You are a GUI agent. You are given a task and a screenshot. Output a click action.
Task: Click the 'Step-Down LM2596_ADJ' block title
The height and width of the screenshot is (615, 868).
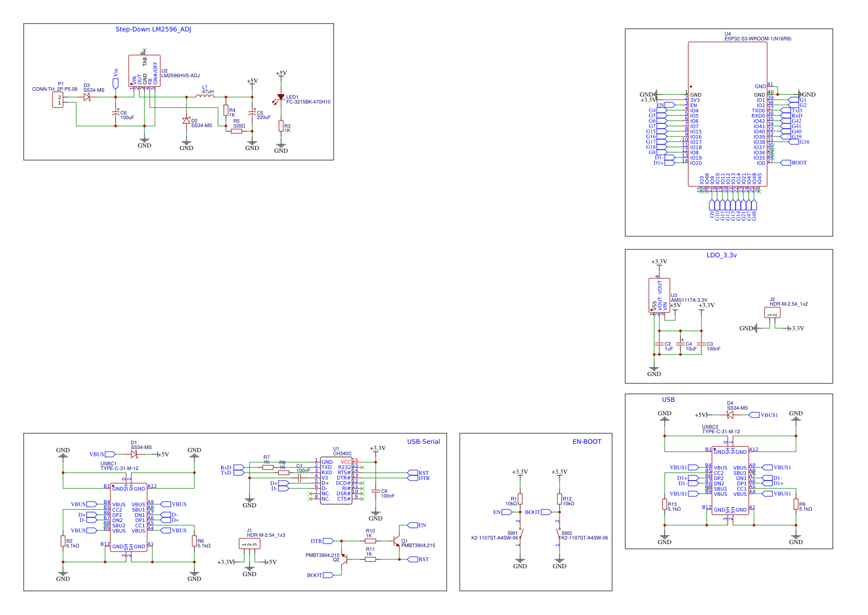click(153, 29)
